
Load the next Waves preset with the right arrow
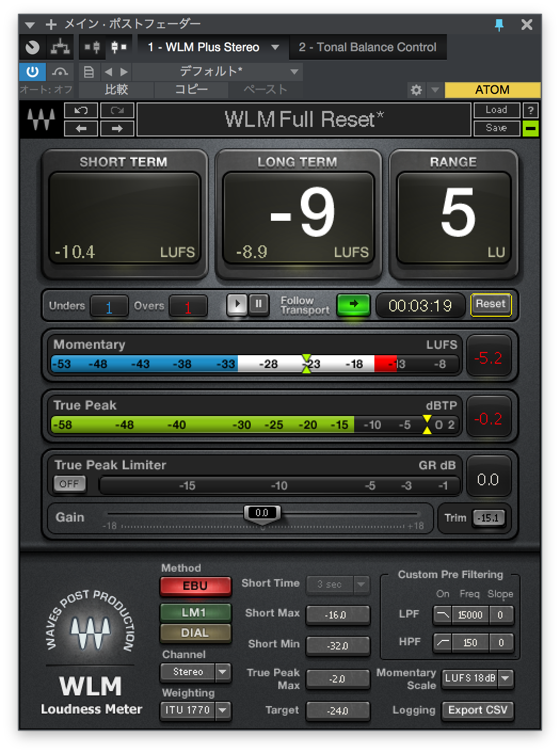tap(117, 129)
